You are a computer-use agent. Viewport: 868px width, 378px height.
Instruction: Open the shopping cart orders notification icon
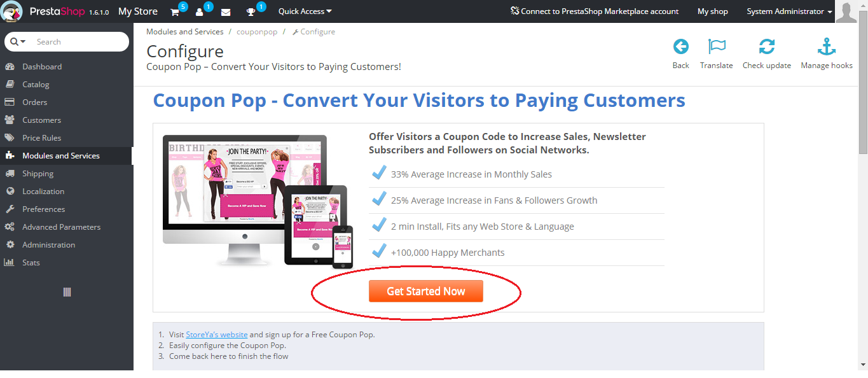click(175, 12)
